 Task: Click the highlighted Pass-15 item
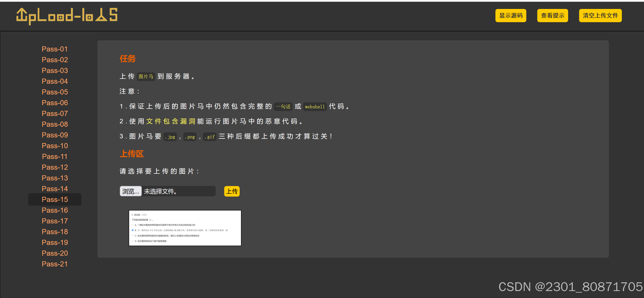(55, 200)
